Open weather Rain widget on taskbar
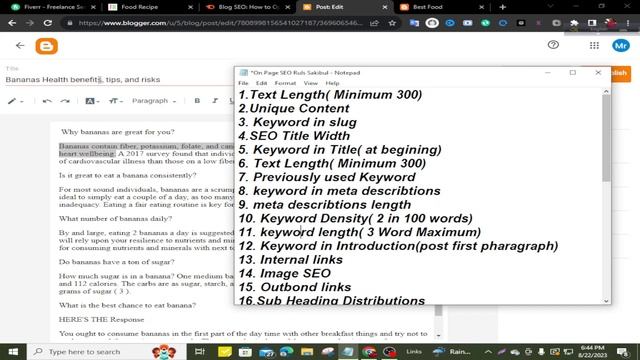Screen dimensions: 640x360 tap(452, 351)
